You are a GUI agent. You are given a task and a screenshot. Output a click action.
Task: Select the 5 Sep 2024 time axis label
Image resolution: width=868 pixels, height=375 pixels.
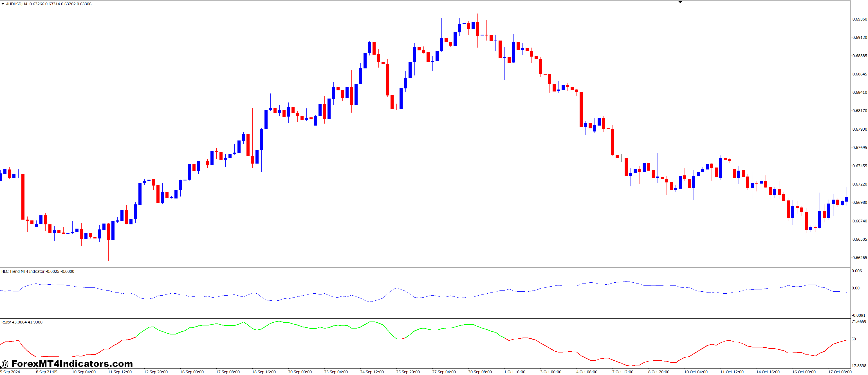pyautogui.click(x=10, y=372)
